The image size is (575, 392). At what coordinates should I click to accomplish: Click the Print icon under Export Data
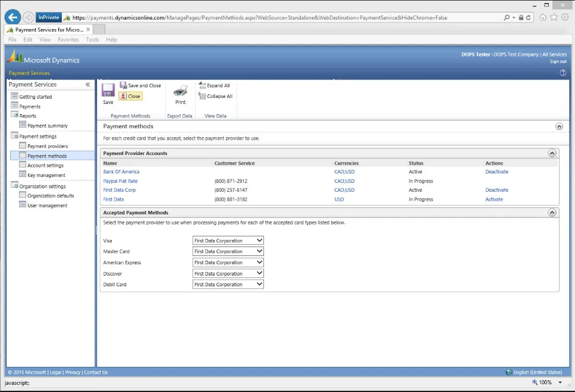[179, 93]
